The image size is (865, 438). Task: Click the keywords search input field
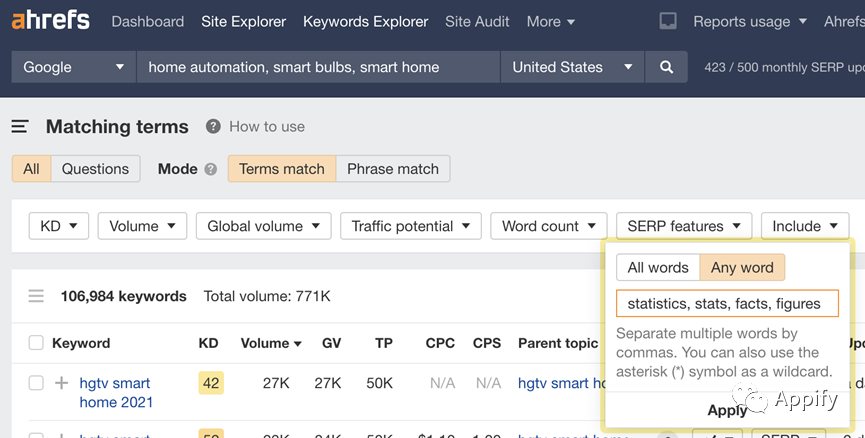[318, 67]
